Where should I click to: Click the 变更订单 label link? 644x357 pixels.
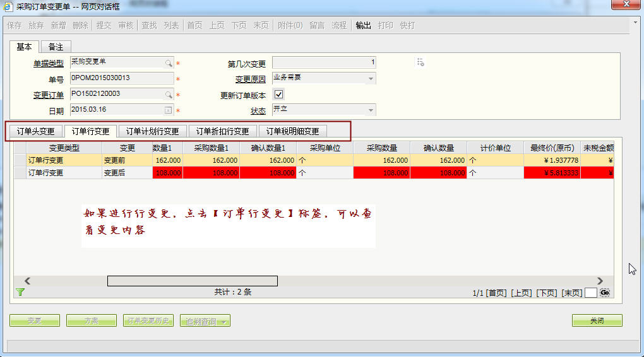tap(49, 95)
